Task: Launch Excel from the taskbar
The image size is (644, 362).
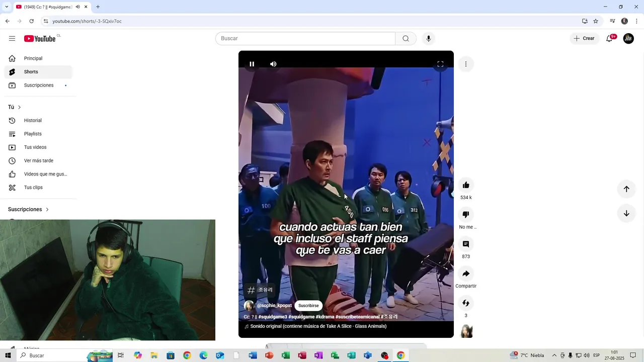Action: click(x=286, y=355)
